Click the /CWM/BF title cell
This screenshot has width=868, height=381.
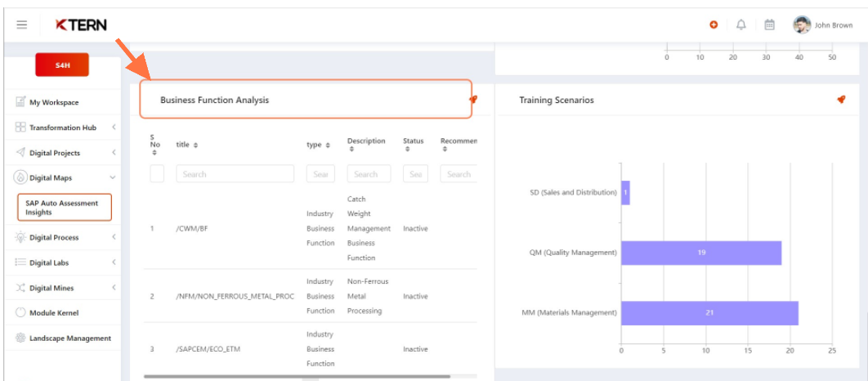(191, 228)
